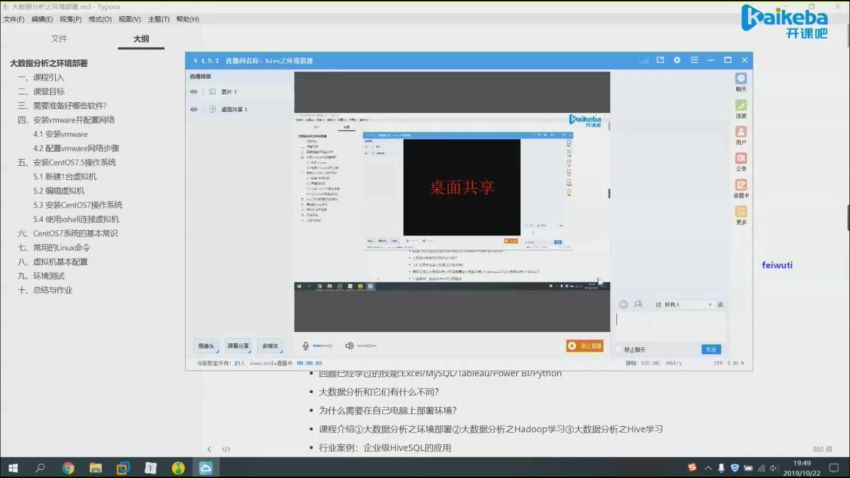Screen dimensions: 850x478
Task: Open the 格式(O) menu
Action: [x=100, y=19]
